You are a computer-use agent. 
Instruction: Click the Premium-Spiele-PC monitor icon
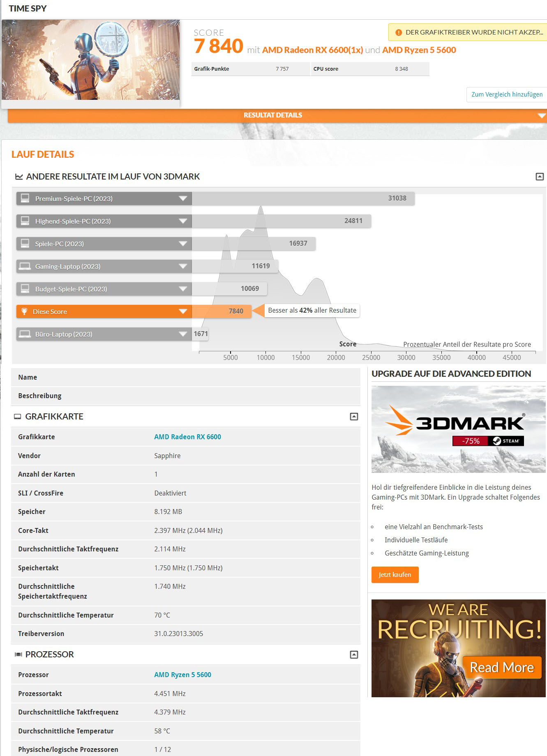pos(25,198)
